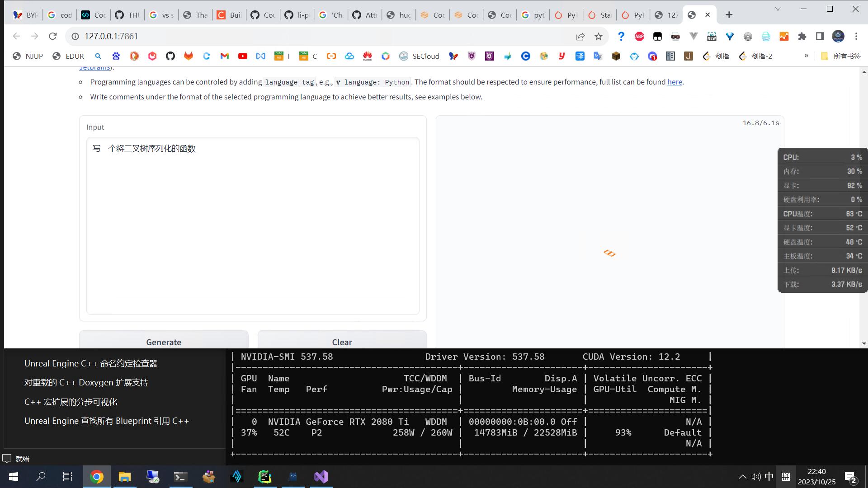Expand the hidden bookmarks overflow chevron
Image resolution: width=868 pixels, height=488 pixels.
pyautogui.click(x=806, y=56)
